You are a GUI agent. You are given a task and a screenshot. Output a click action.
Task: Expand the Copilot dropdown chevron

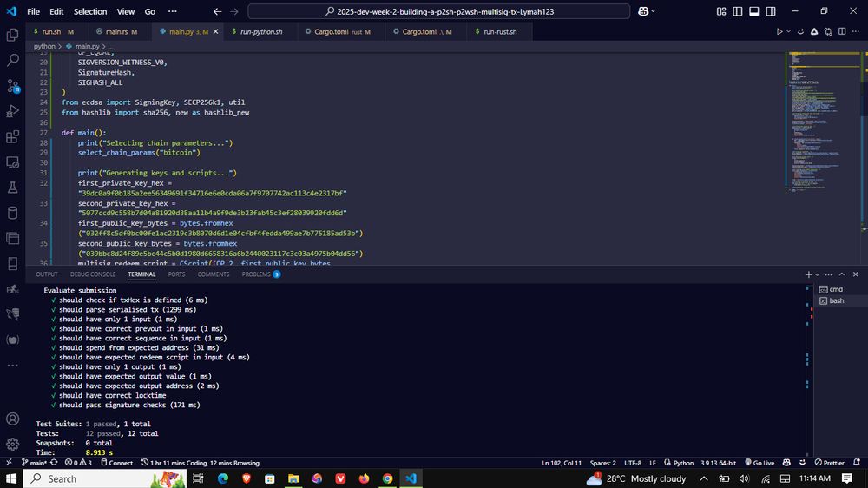pos(654,11)
